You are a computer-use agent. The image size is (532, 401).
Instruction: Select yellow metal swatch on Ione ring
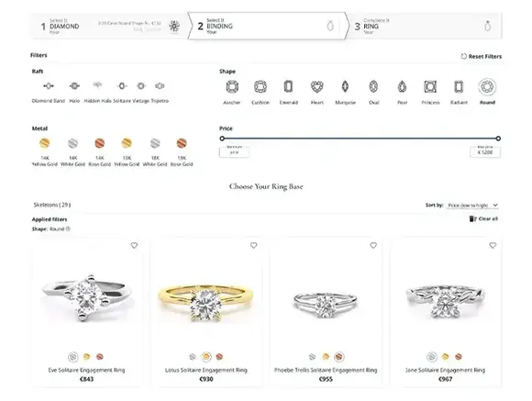[446, 357]
